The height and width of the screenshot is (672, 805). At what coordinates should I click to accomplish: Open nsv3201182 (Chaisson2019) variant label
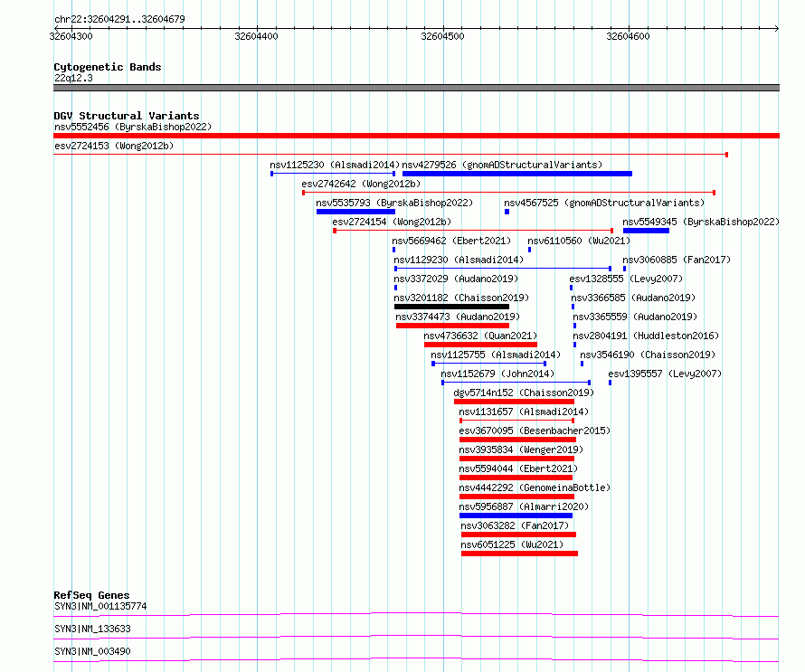[461, 298]
